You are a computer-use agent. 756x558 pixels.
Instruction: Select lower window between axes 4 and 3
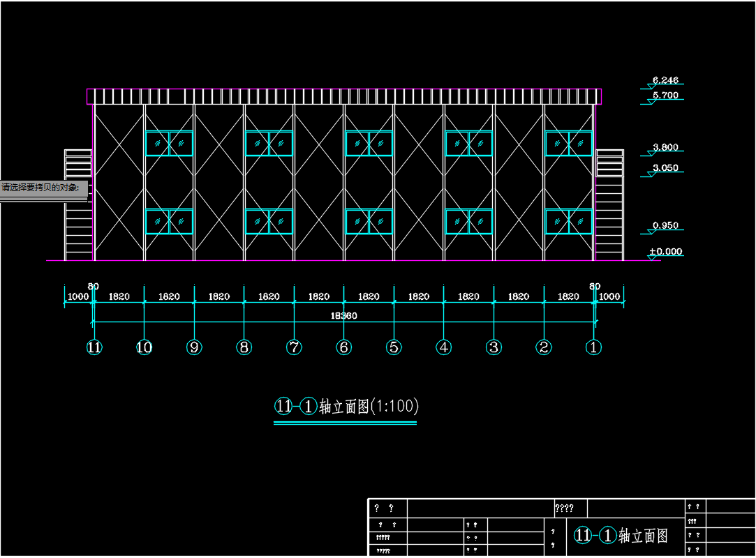468,222
